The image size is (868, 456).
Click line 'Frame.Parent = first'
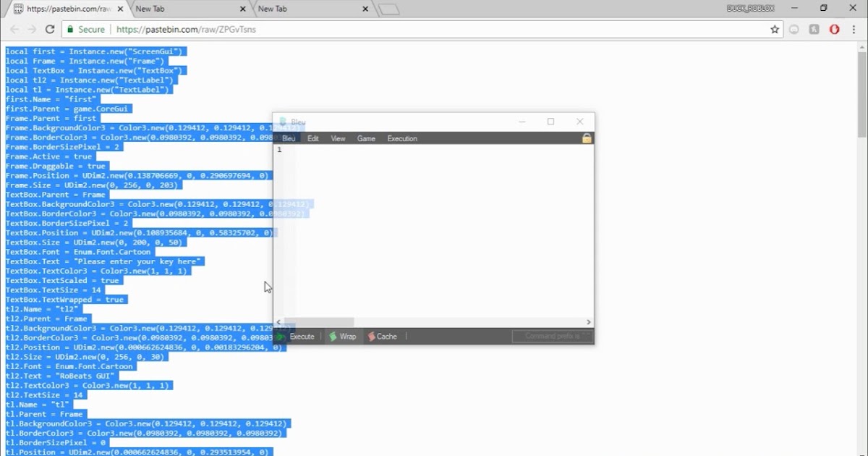point(52,118)
